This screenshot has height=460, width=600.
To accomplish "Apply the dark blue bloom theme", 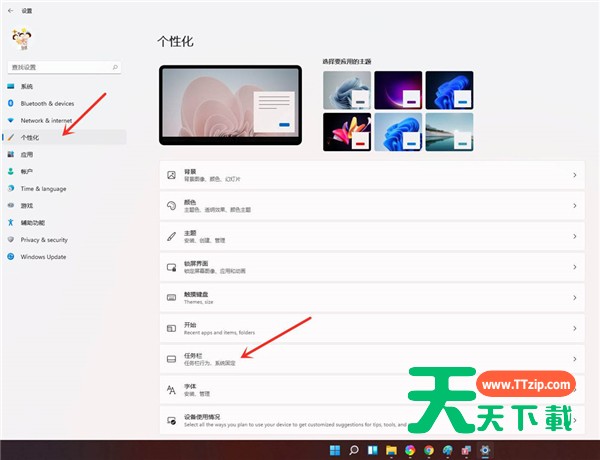I will pyautogui.click(x=449, y=90).
